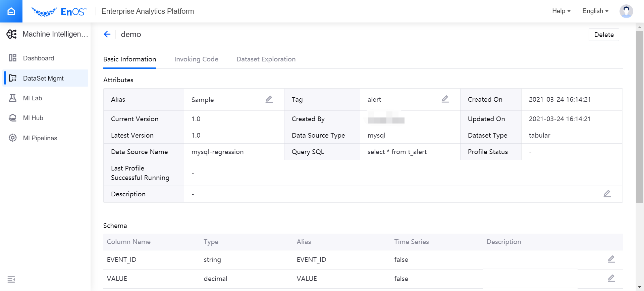Click the query text select * from t_alert
This screenshot has width=644, height=291.
pyautogui.click(x=397, y=152)
